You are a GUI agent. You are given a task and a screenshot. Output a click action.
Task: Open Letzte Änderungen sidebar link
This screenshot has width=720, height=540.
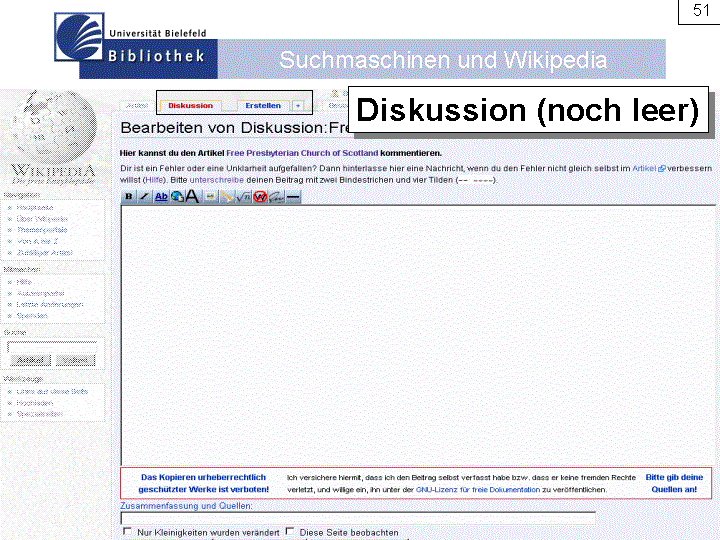[x=50, y=304]
